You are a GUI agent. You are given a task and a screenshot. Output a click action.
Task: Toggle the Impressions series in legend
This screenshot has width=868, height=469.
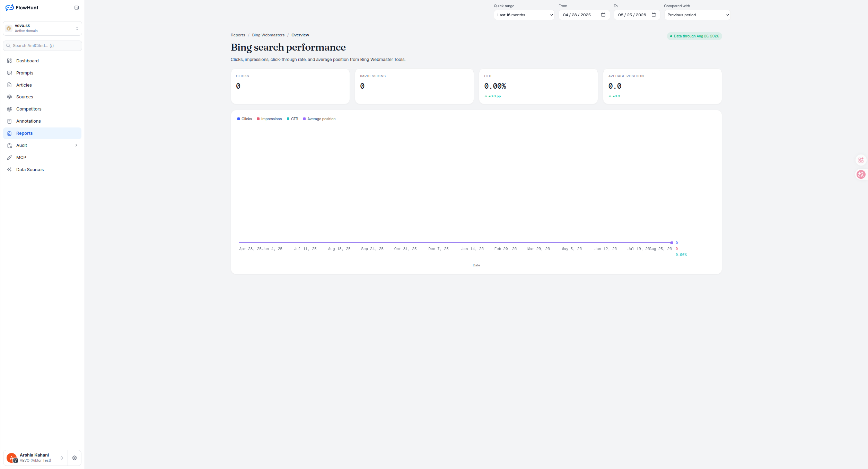[x=269, y=119]
